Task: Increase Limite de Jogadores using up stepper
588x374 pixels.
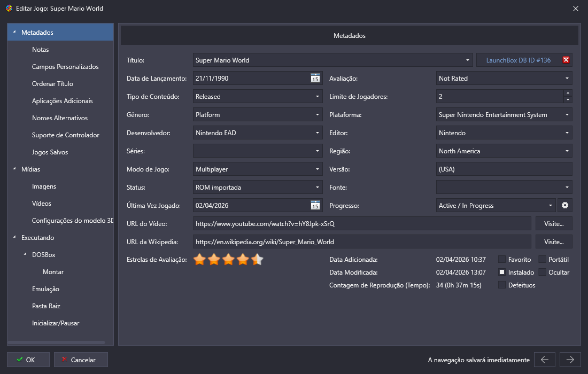Action: [x=568, y=93]
